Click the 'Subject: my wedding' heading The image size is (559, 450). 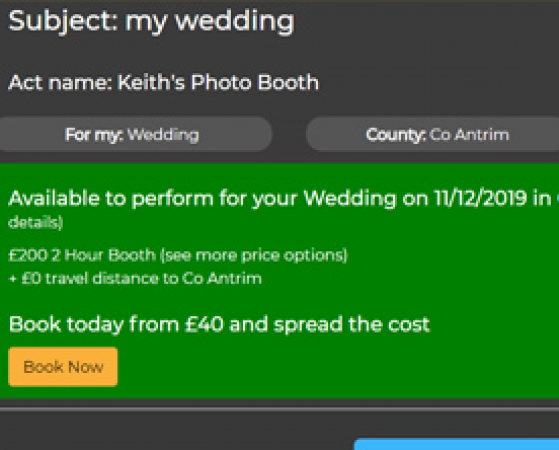[x=152, y=22]
